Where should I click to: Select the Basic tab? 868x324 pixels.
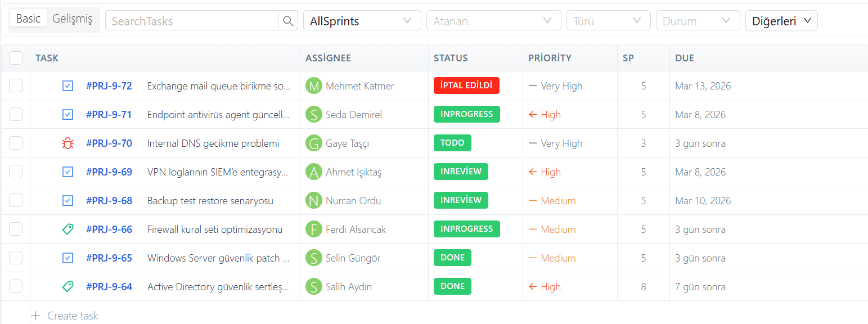click(x=28, y=19)
